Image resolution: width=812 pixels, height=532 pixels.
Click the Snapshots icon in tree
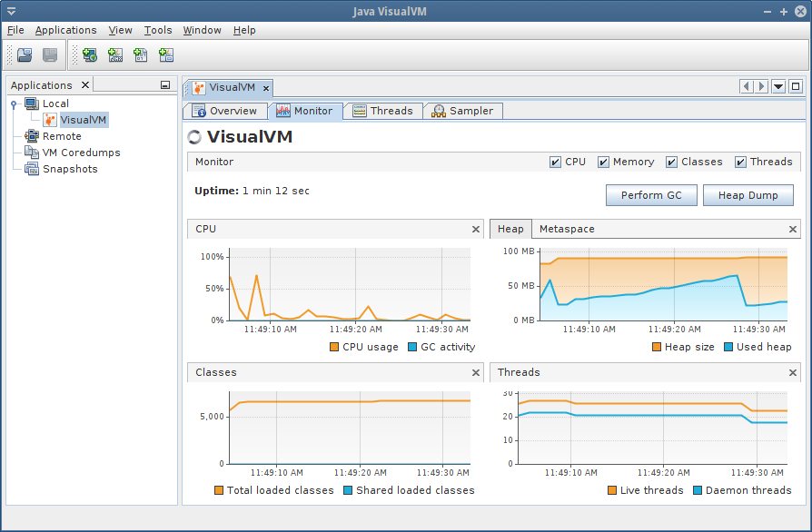click(x=32, y=169)
